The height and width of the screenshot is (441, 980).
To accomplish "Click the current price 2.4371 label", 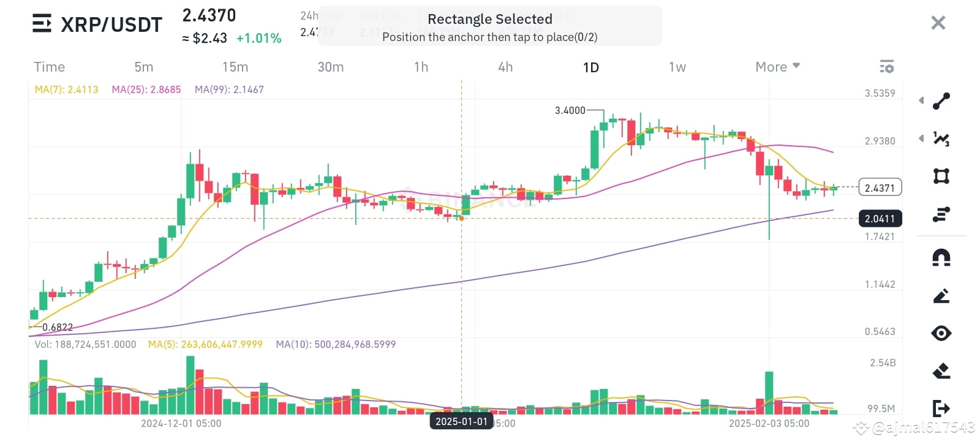I will (x=880, y=187).
